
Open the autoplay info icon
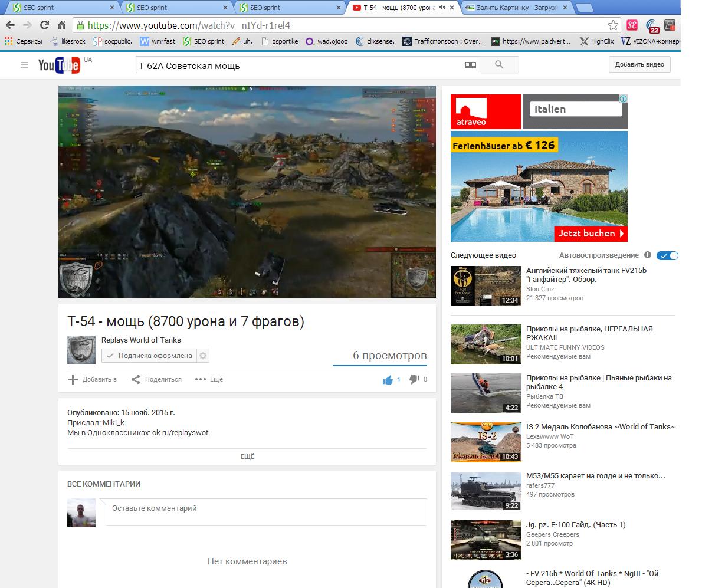coord(648,255)
